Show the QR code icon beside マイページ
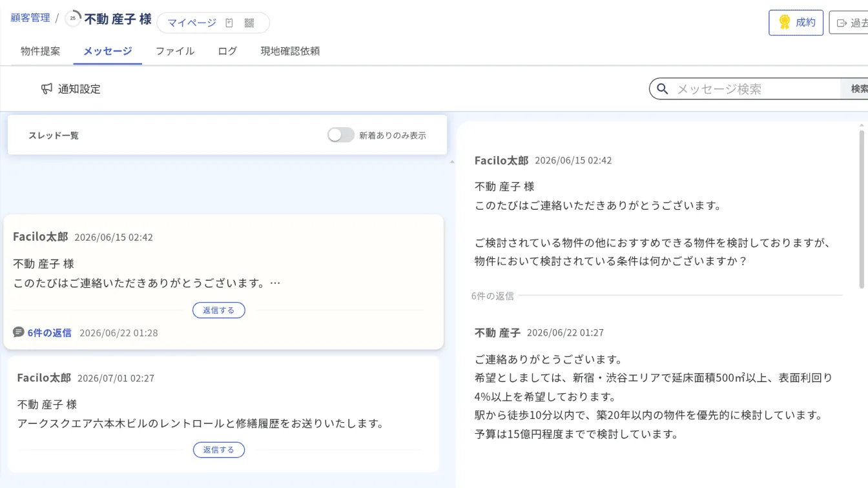This screenshot has height=488, width=868. (249, 23)
